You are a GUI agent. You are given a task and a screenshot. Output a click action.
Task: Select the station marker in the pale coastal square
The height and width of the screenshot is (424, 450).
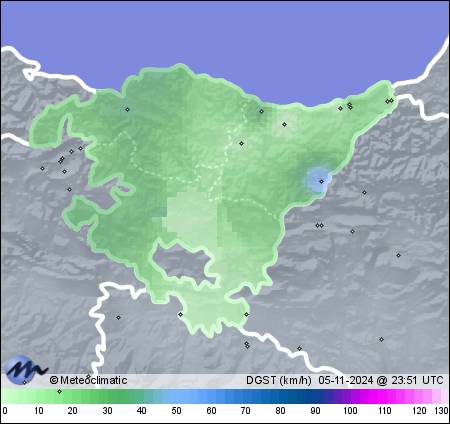point(284,124)
